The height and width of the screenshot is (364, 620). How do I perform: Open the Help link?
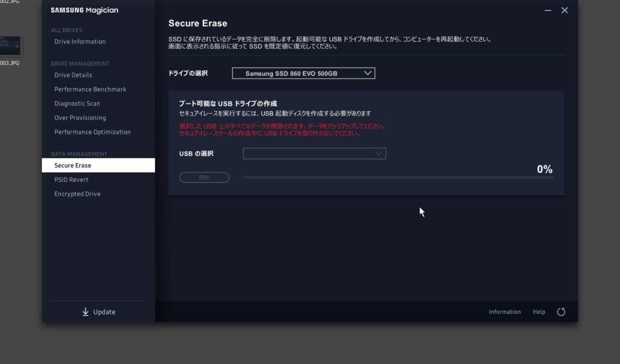(538, 312)
